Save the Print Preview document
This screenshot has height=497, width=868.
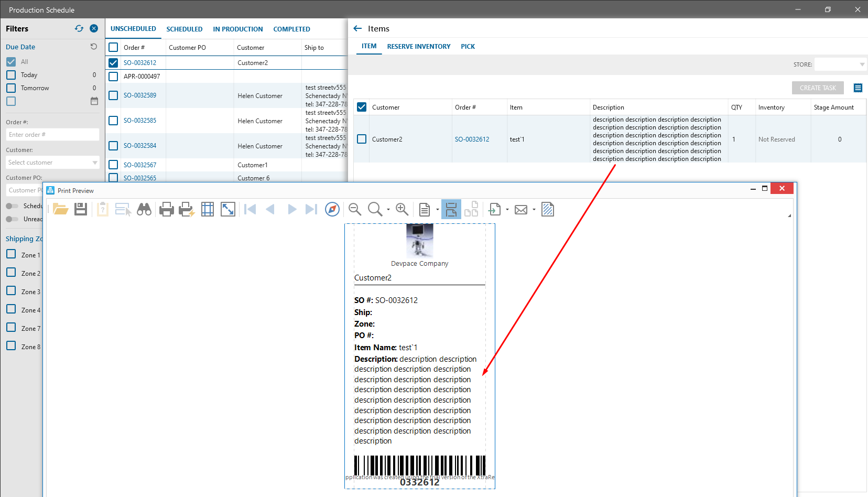click(x=81, y=210)
